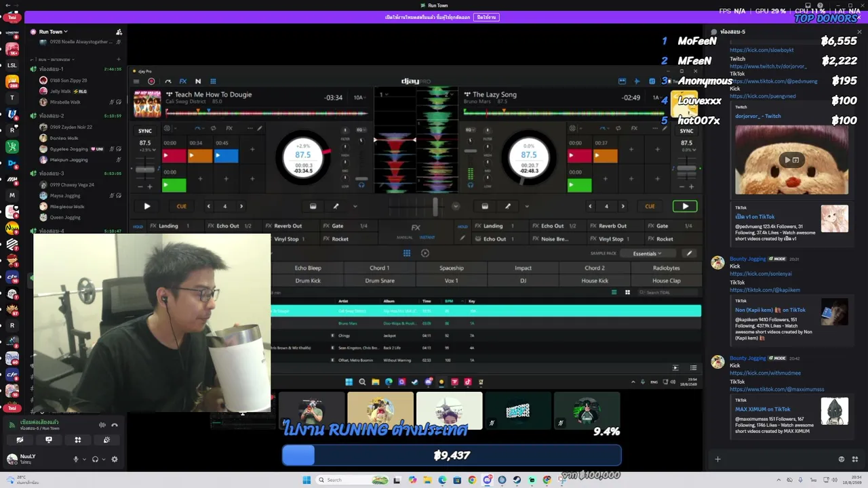Toggle left deck headphone pre-listen
Viewport: 868px width, 488px height.
pos(361,184)
